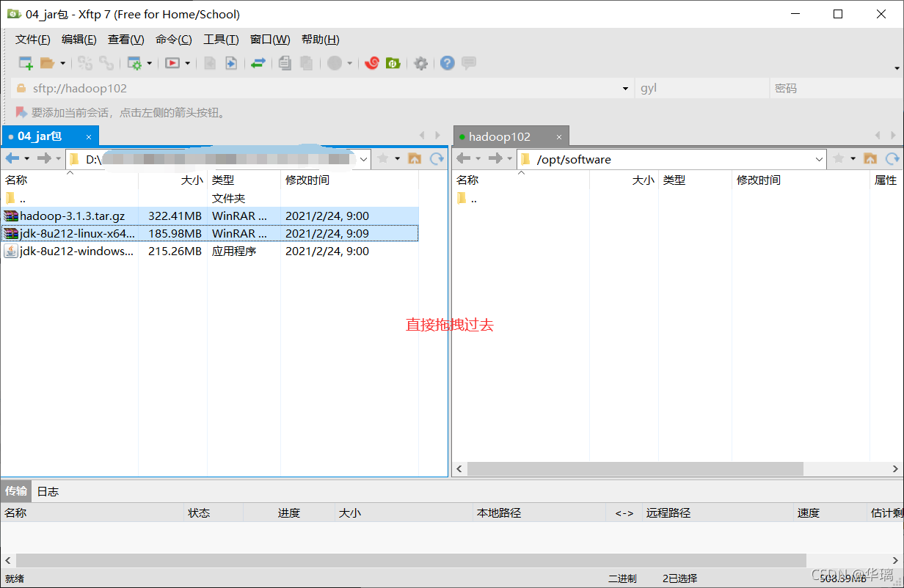Click Forward arrow in remote pane
Viewport: 904px width, 588px height.
click(x=495, y=158)
